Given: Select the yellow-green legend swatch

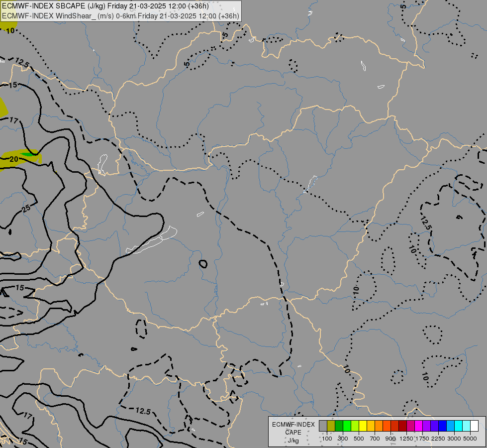Looking at the screenshot, I should coord(355,426).
